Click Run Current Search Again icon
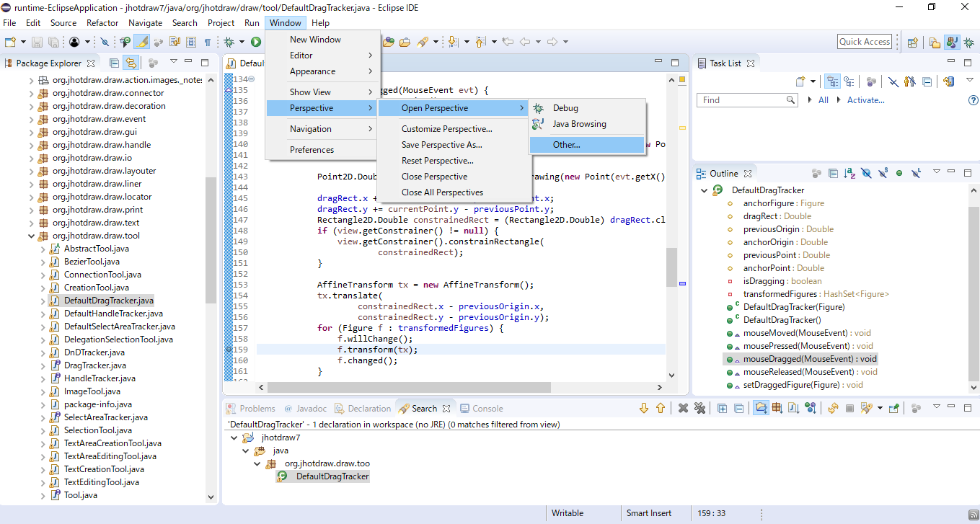Image resolution: width=980 pixels, height=524 pixels. pos(833,408)
